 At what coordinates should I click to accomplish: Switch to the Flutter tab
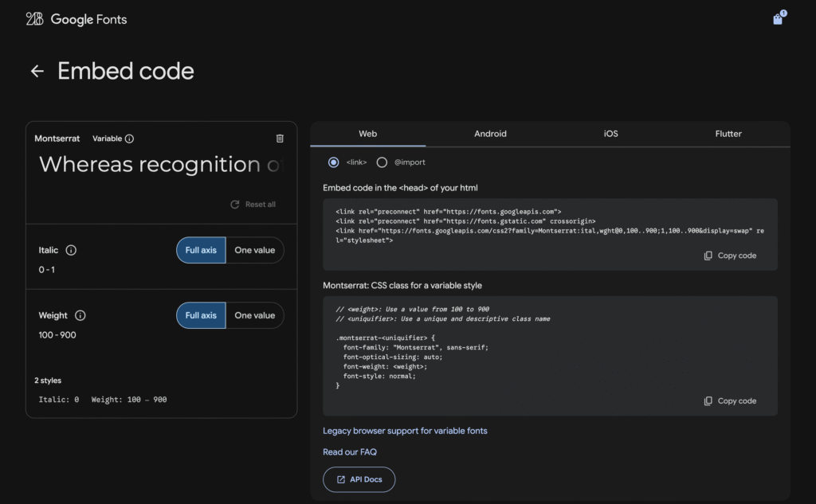click(728, 134)
